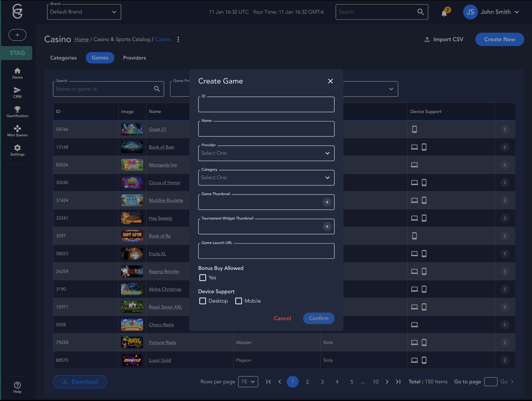Click the three-dot menu beside breadcrumb

[x=178, y=39]
